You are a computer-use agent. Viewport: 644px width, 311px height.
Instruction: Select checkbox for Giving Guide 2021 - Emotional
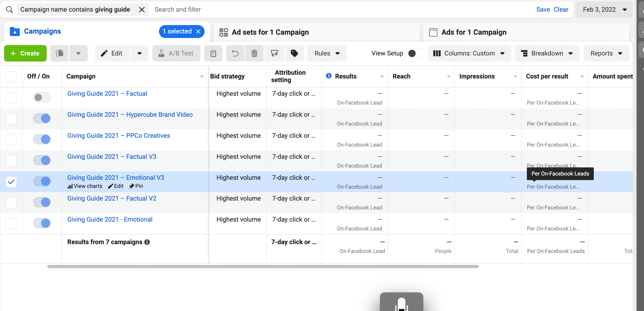pos(11,224)
